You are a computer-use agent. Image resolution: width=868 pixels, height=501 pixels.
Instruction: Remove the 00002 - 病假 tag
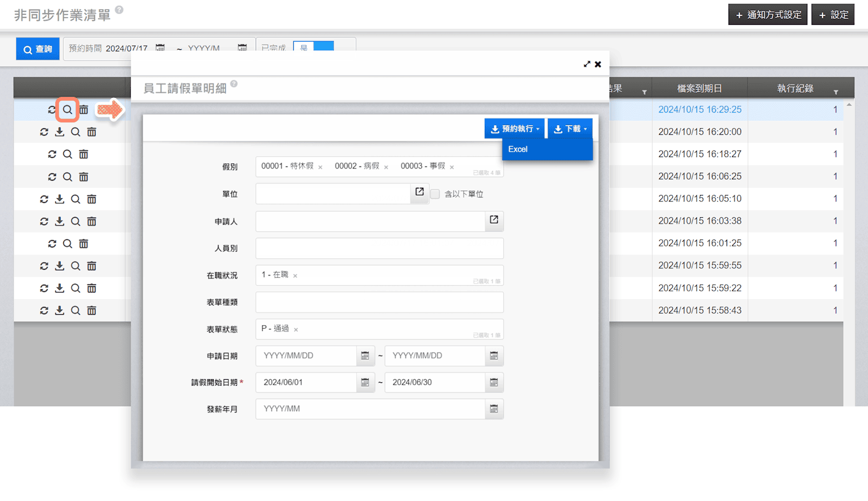pos(386,167)
